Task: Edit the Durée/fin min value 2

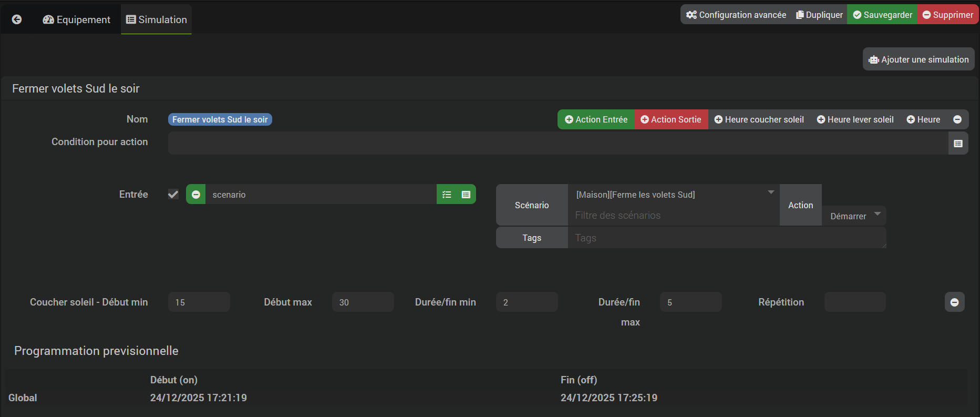Action: click(x=527, y=302)
